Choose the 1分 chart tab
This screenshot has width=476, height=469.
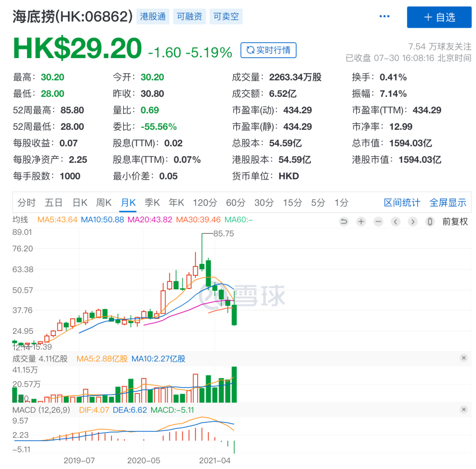(341, 202)
